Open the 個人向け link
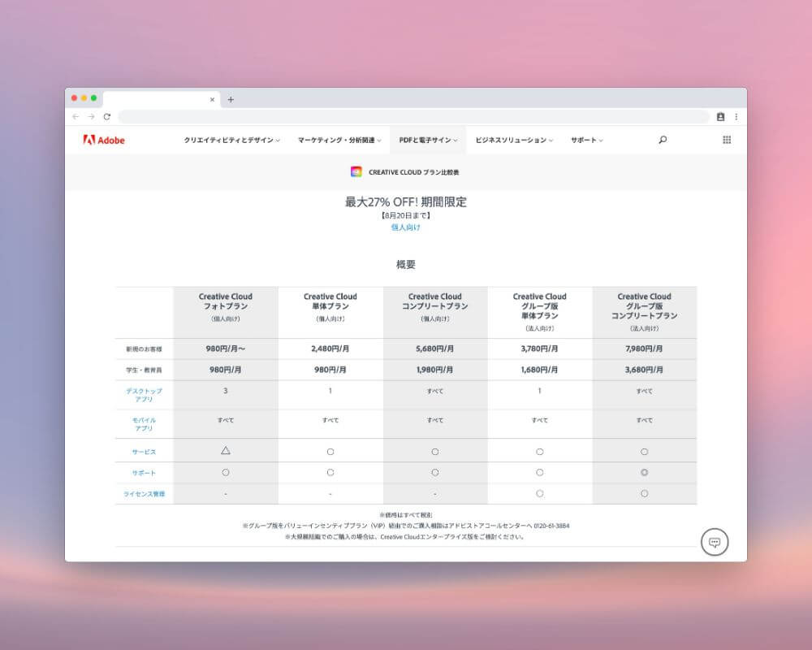The image size is (812, 650). pos(405,227)
